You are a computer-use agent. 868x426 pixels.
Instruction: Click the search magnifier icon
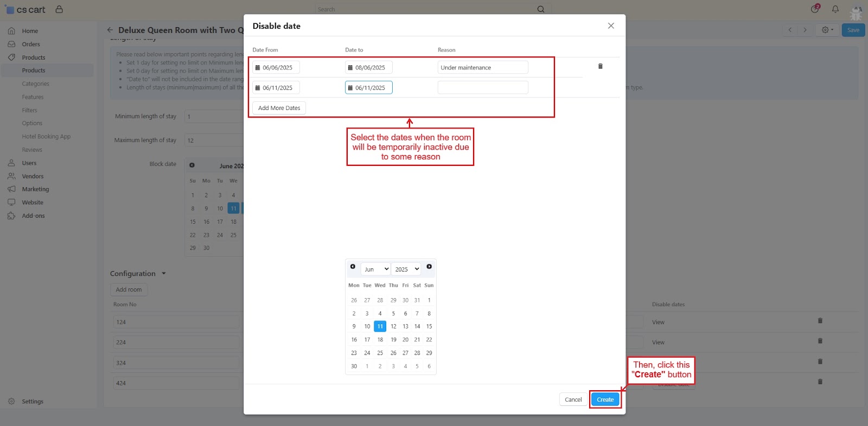[540, 9]
